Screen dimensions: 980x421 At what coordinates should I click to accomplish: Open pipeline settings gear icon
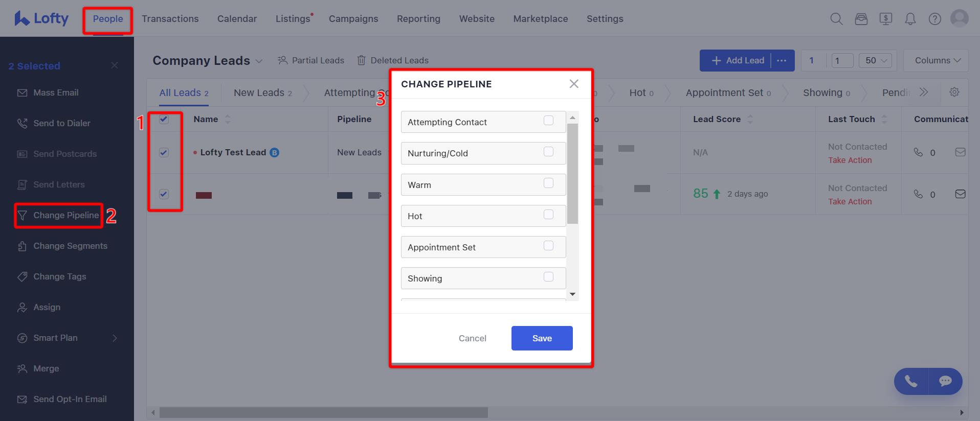pos(954,92)
